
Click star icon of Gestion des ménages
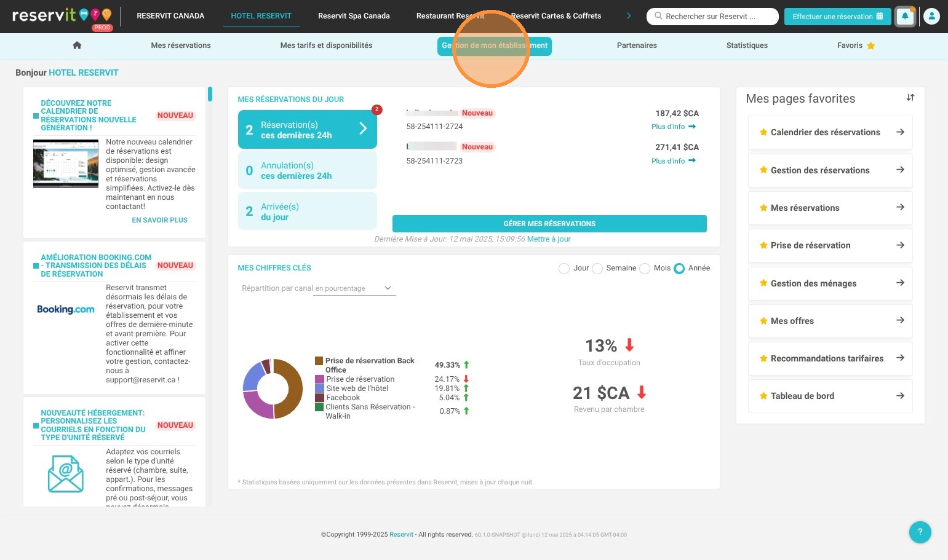coord(763,283)
